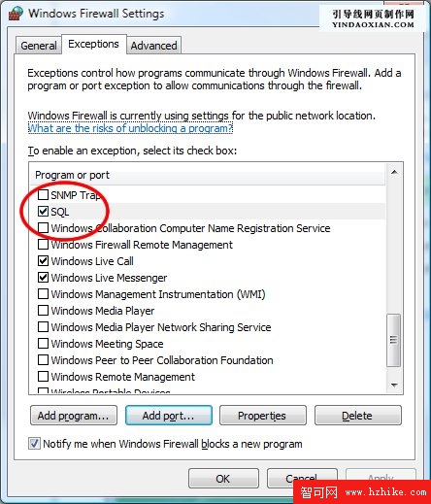Screen dimensions: 431x504
Task: Open the risks of unblocking a program link
Action: [x=130, y=128]
